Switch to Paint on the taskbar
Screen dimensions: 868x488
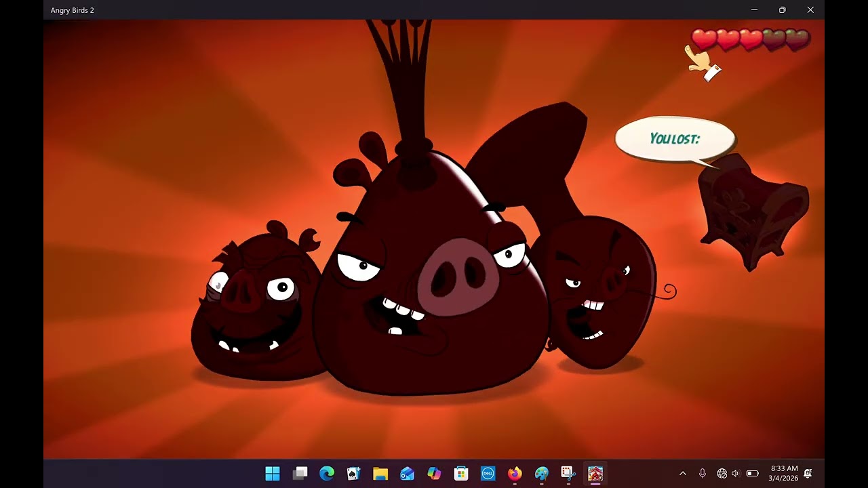click(541, 473)
